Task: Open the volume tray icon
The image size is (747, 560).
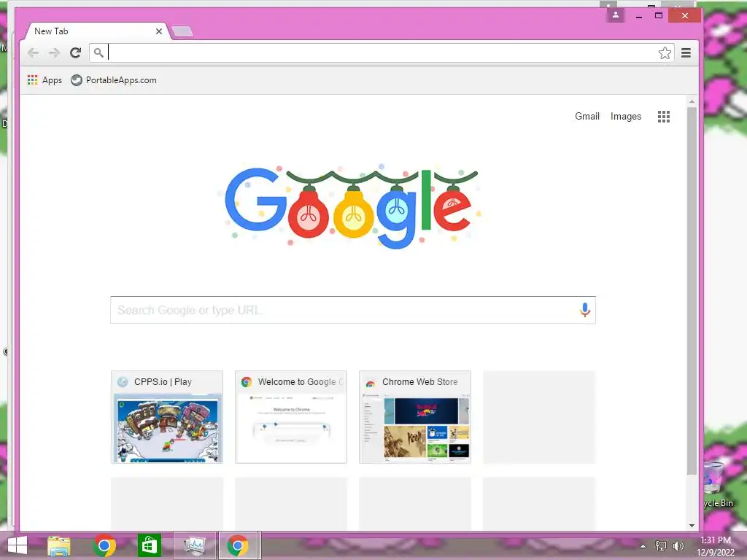Action: (678, 545)
